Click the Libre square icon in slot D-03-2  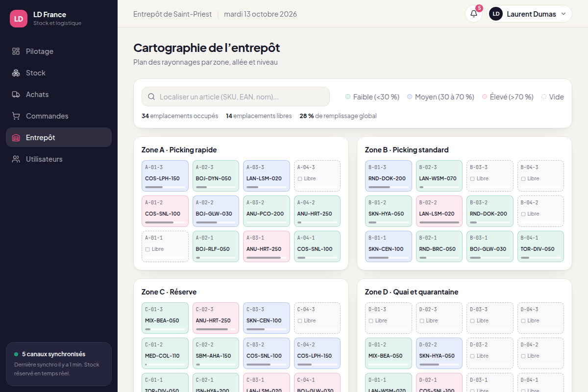pyautogui.click(x=472, y=356)
